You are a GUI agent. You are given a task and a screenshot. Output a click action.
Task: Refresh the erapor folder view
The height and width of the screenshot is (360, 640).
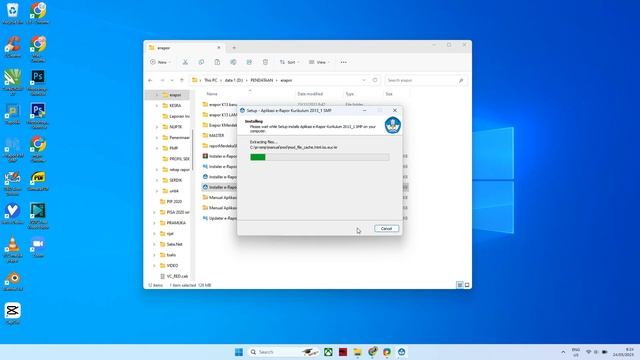click(x=375, y=80)
